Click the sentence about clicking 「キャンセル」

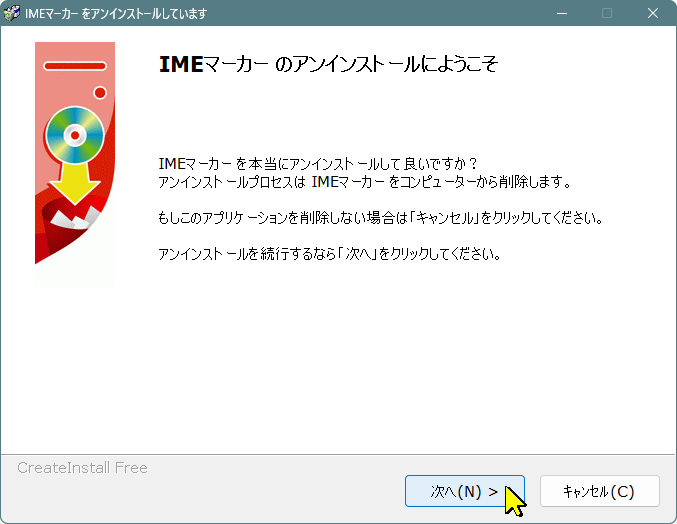(x=380, y=218)
